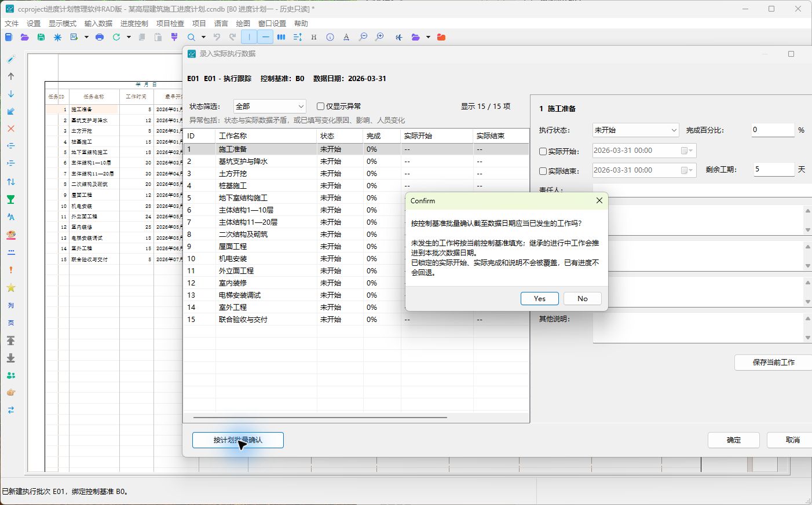Confirm batch update with Yes button
This screenshot has height=505, width=812.
pyautogui.click(x=540, y=298)
